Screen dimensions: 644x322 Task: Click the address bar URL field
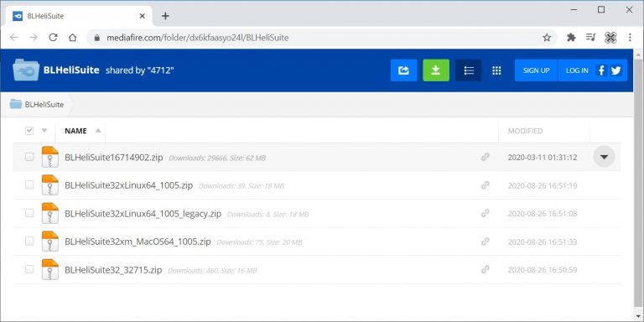click(x=322, y=38)
